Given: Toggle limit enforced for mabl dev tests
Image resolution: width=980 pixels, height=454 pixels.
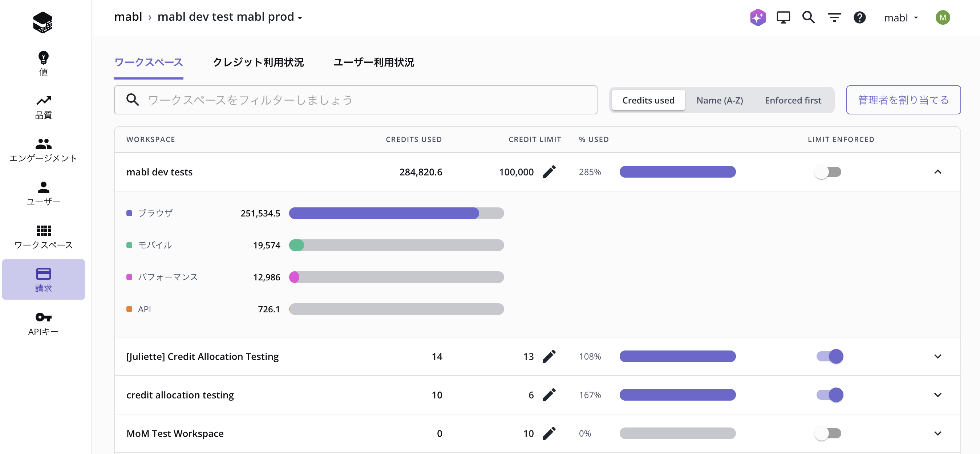Looking at the screenshot, I should tap(828, 172).
